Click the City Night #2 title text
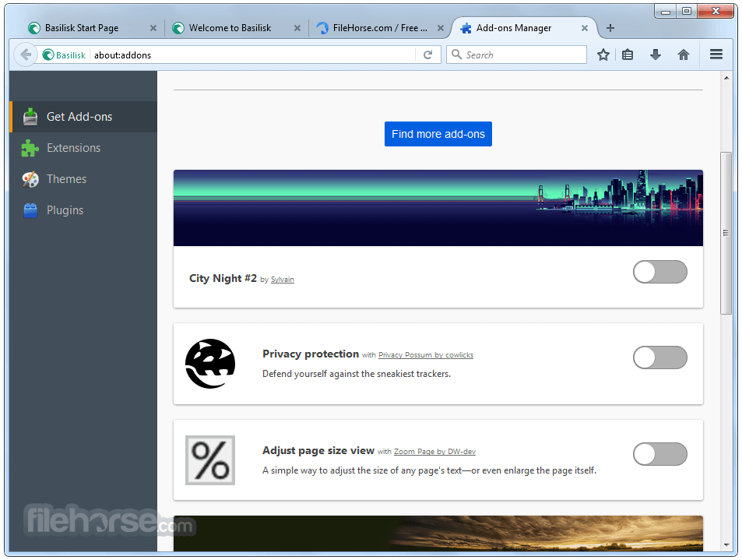This screenshot has height=560, width=742. pyautogui.click(x=223, y=278)
